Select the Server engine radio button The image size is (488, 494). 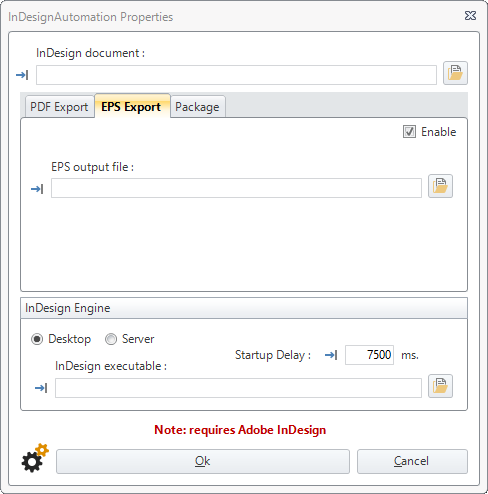click(111, 339)
